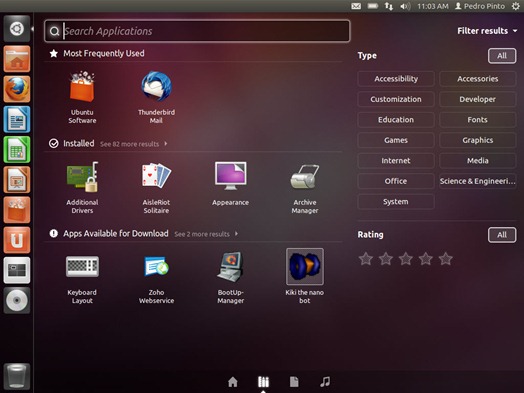Set rating filter to five stars

point(446,259)
